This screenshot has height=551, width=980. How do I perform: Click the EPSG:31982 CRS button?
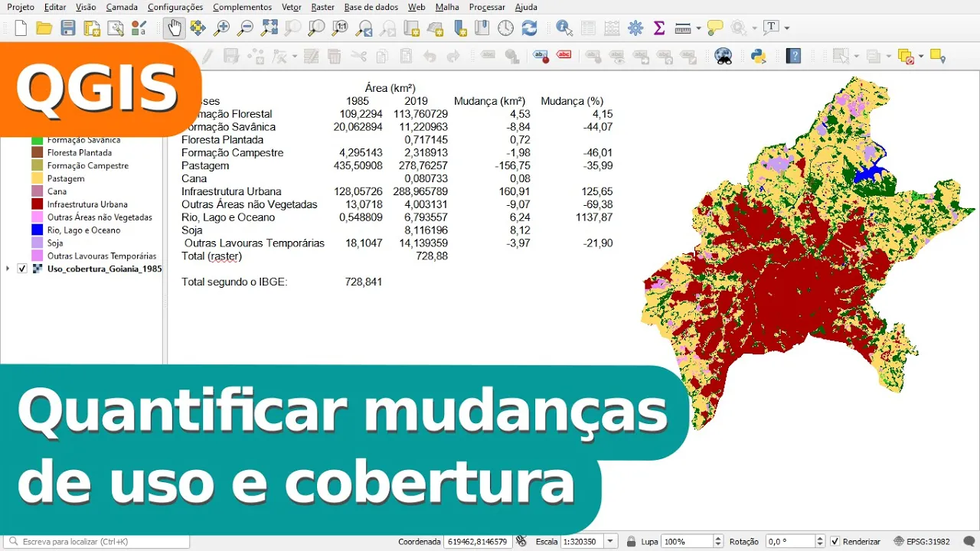[x=922, y=542]
